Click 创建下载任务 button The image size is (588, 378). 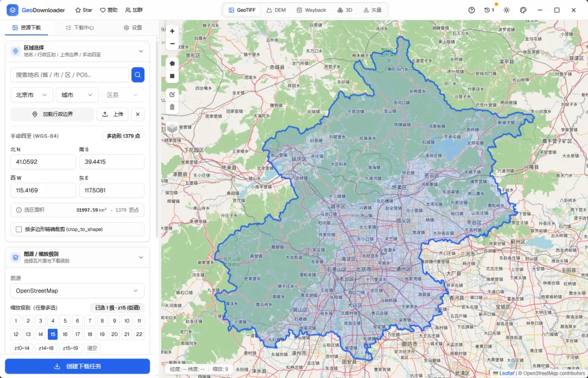click(77, 366)
